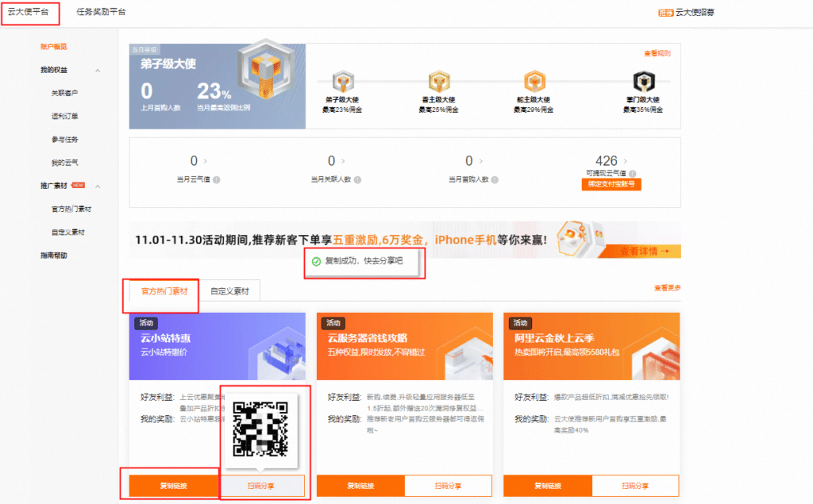The width and height of the screenshot is (813, 504).
Task: Click the 掌门级大使 level icon
Action: click(643, 82)
